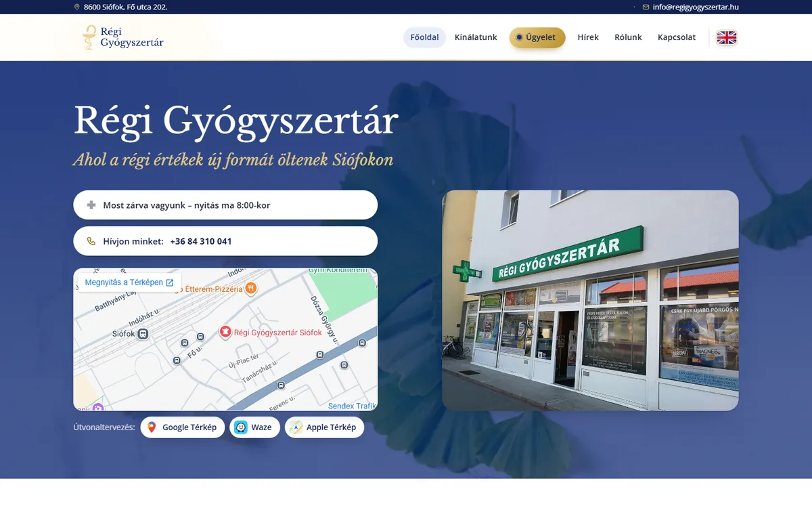Viewport: 812px width, 508px height.
Task: Click the phone handset icon beside Hívjon minket
Action: [91, 241]
